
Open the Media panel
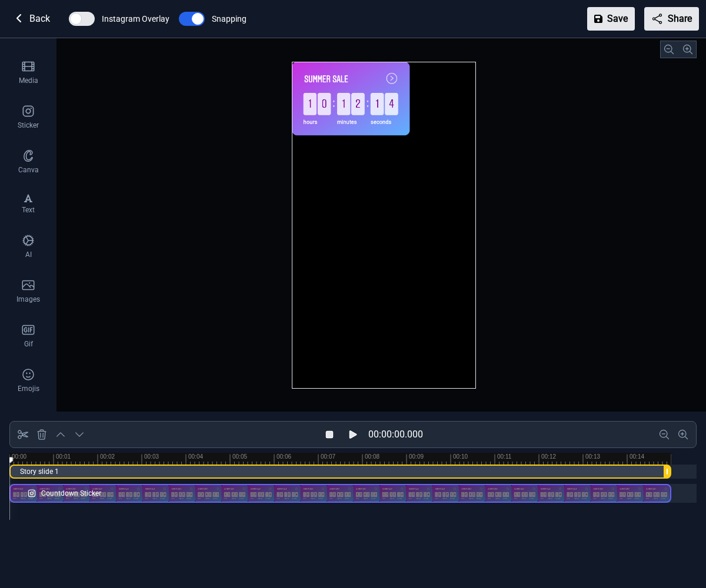(28, 72)
